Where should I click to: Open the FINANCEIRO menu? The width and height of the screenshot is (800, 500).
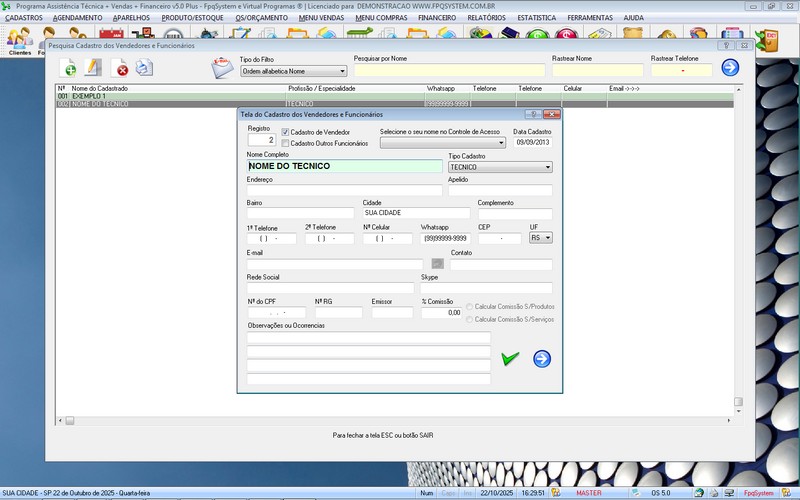444,17
